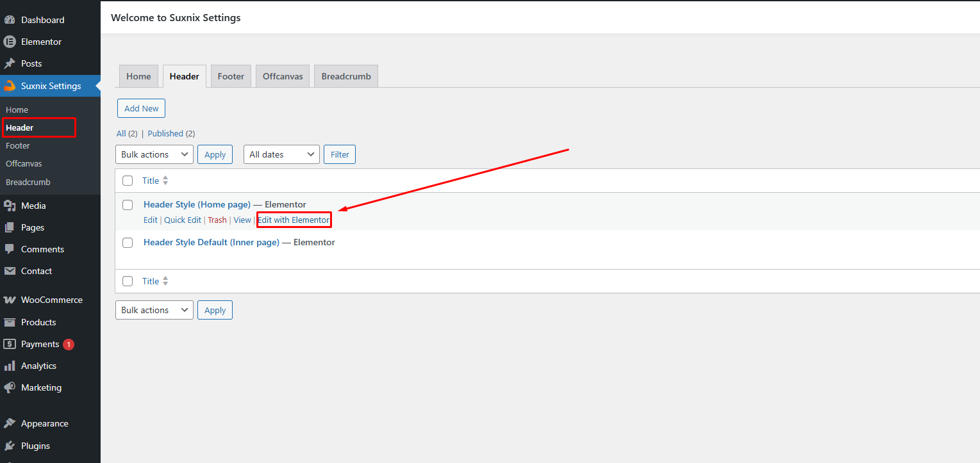Screen dimensions: 980x463
Task: Expand the All dates filter dropdown
Action: 281,154
